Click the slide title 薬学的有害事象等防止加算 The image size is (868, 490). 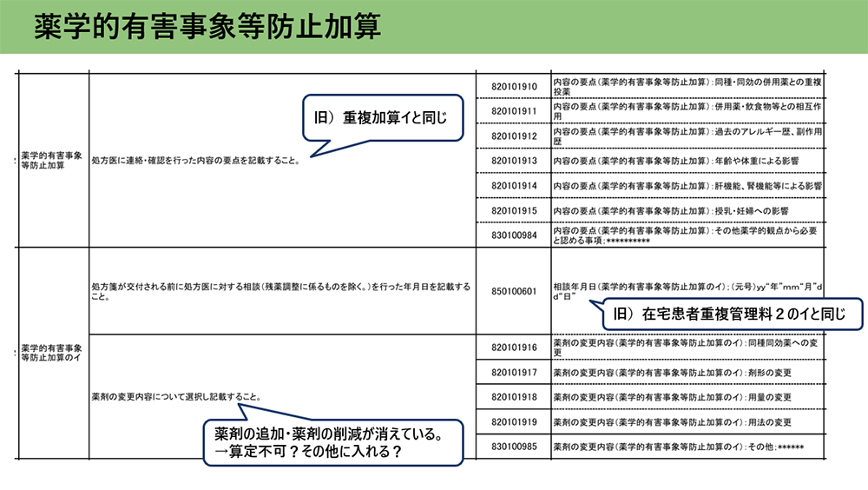pos(207,26)
